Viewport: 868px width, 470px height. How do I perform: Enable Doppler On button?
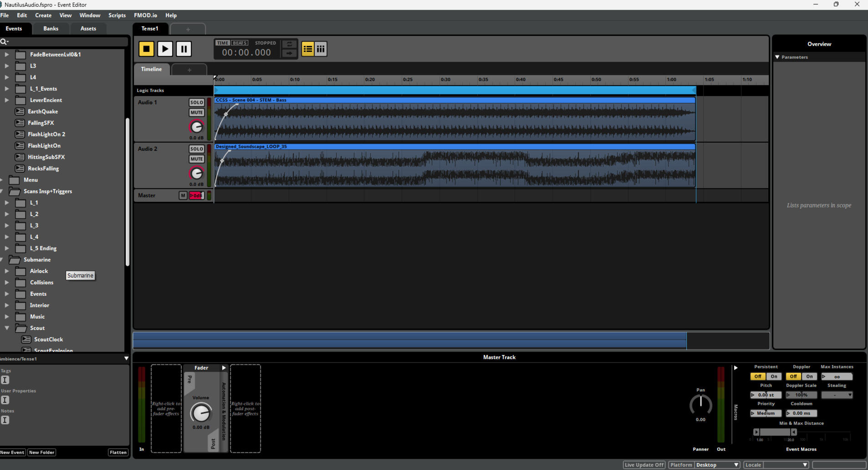pyautogui.click(x=809, y=377)
